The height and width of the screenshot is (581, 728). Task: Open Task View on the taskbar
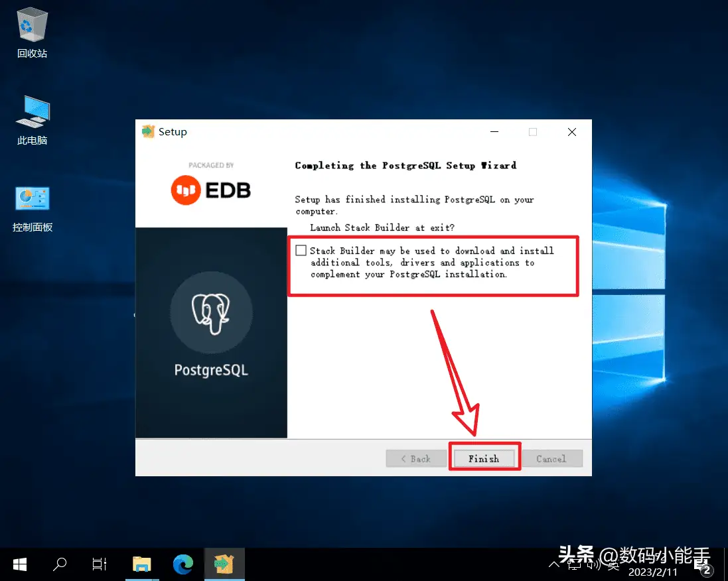(100, 564)
